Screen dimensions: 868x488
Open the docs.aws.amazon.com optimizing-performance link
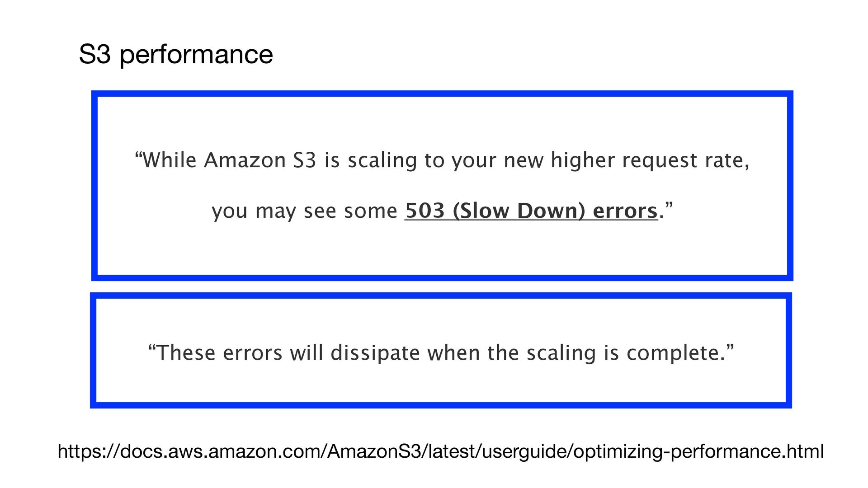(x=441, y=451)
